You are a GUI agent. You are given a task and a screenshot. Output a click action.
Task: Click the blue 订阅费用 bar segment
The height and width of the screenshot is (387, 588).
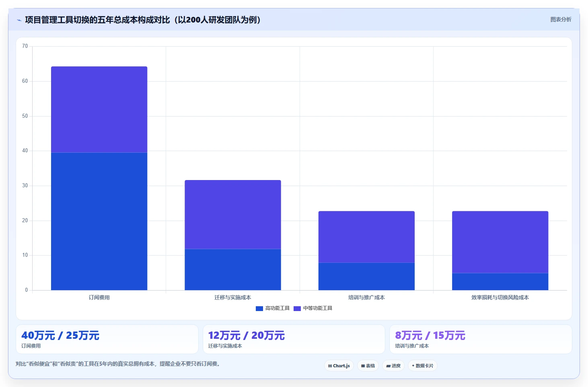coord(99,221)
